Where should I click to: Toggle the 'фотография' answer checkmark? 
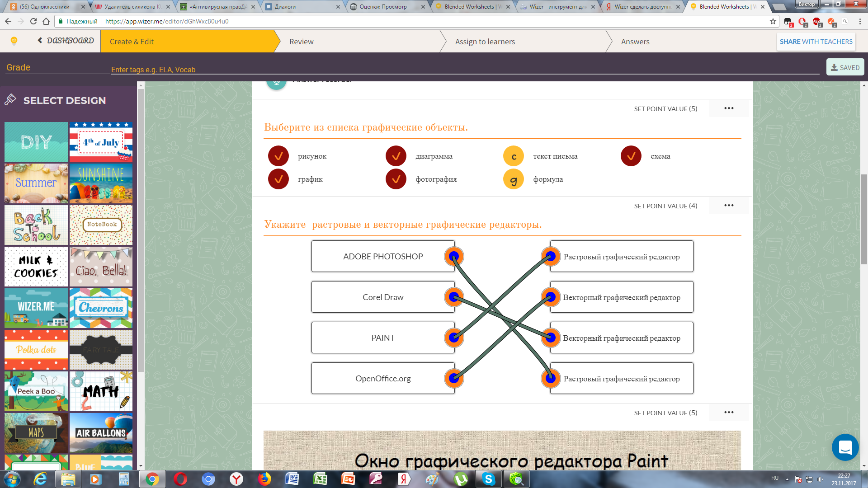[396, 179]
